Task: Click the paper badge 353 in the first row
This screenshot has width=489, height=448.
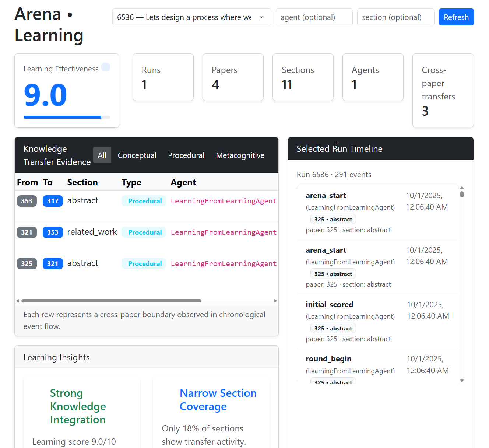Action: pos(27,201)
